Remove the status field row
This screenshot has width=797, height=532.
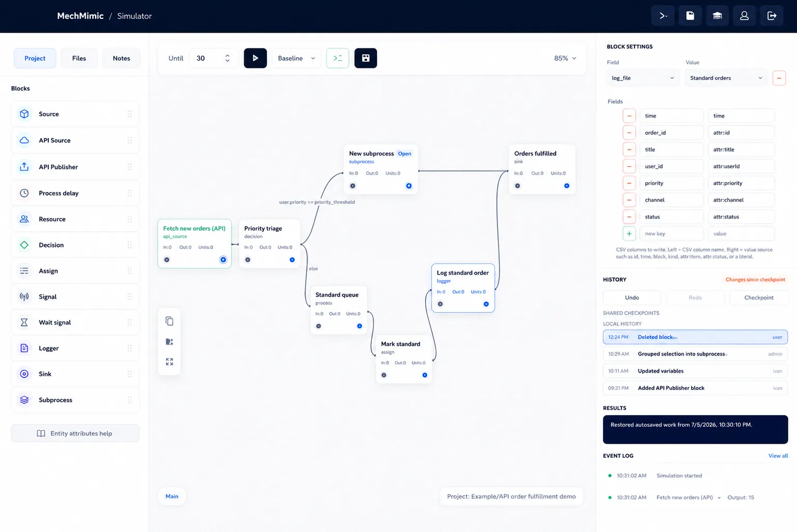tap(629, 217)
